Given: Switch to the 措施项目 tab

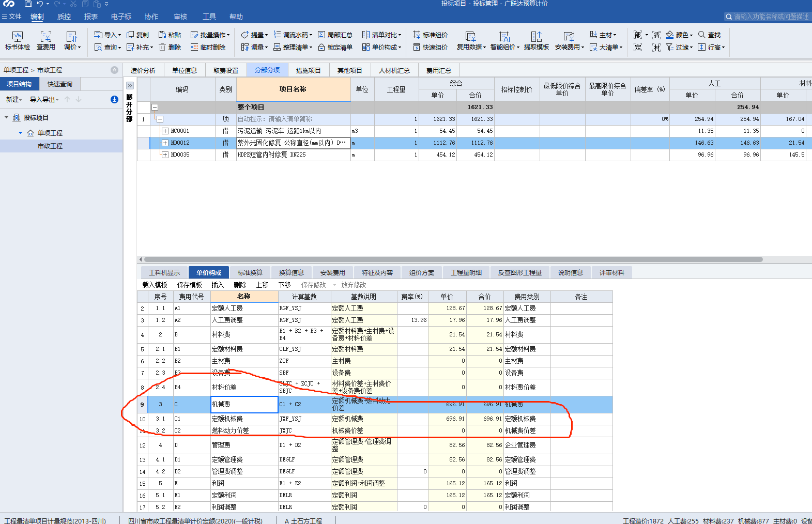Looking at the screenshot, I should click(308, 70).
